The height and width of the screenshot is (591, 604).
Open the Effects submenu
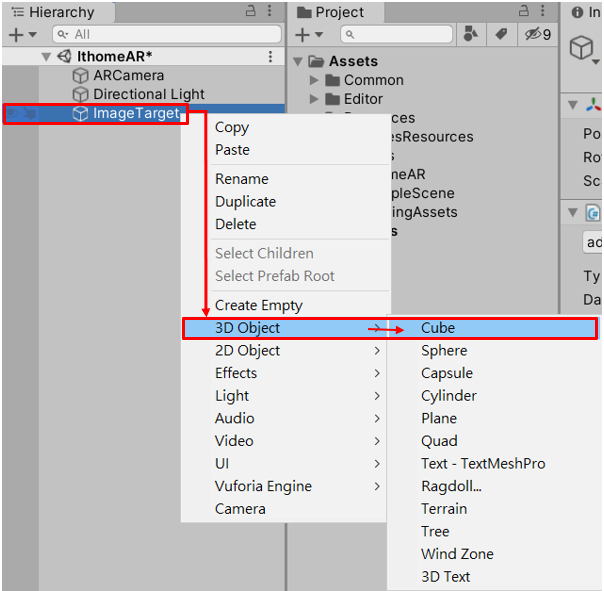click(x=284, y=373)
